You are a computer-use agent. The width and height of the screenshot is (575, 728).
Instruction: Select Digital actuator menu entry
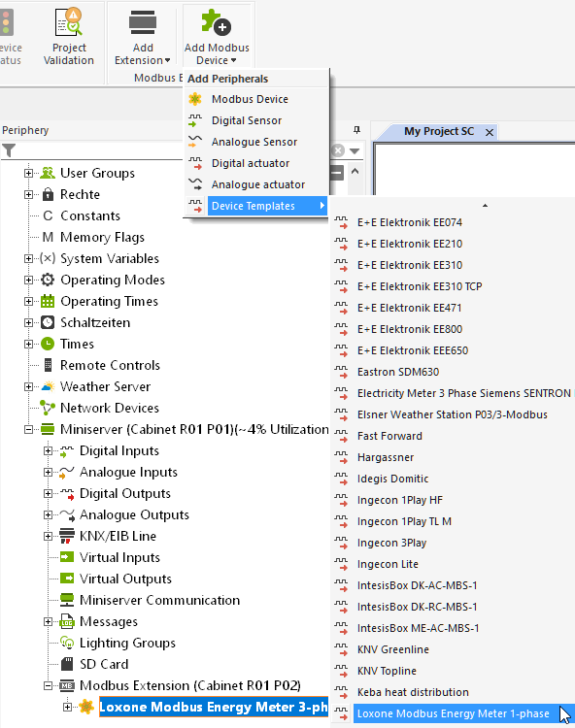[255, 163]
